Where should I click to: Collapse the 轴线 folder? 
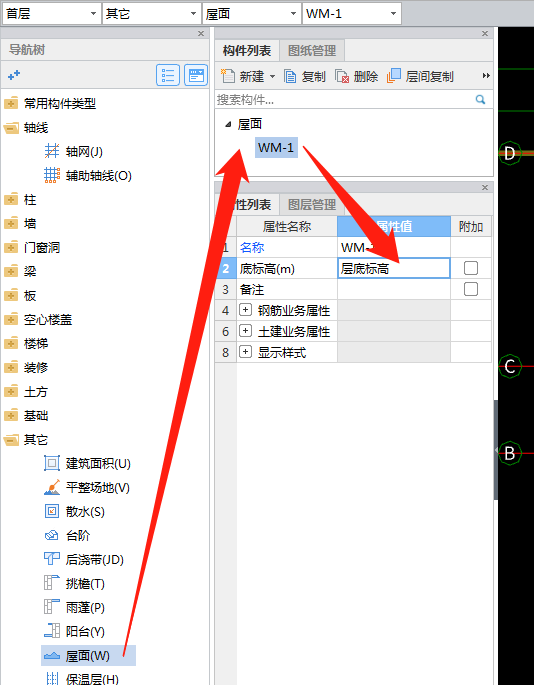point(11,128)
